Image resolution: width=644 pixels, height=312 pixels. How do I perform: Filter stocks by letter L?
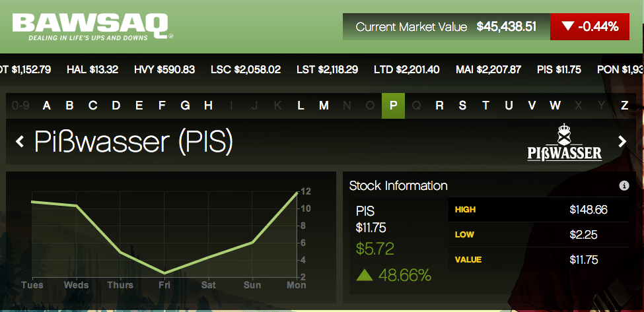pyautogui.click(x=301, y=106)
